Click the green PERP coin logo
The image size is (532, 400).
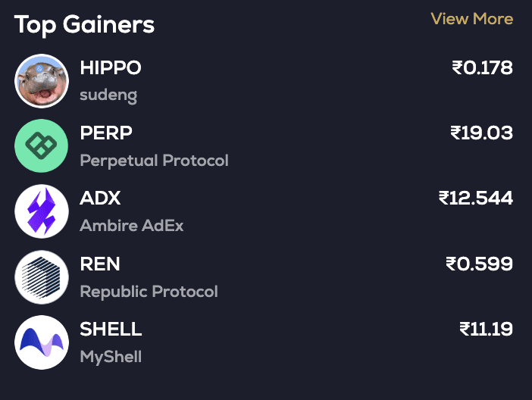tap(42, 146)
